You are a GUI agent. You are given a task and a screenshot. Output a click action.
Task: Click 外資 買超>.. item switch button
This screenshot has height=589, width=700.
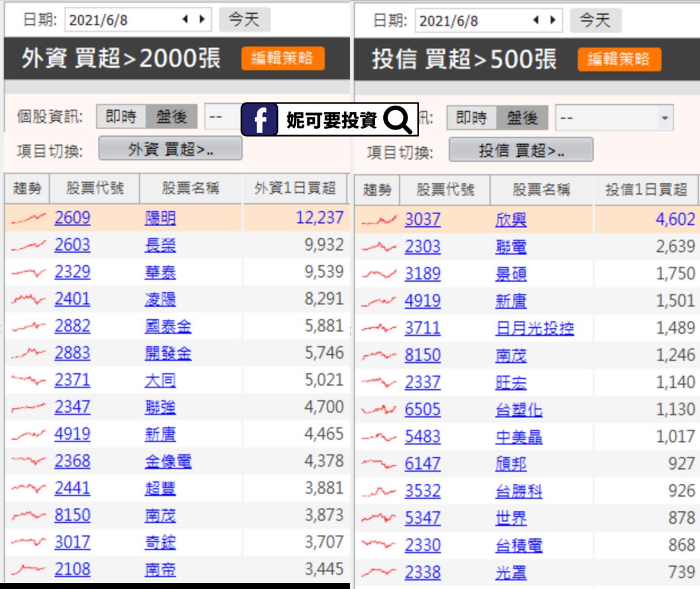(170, 149)
